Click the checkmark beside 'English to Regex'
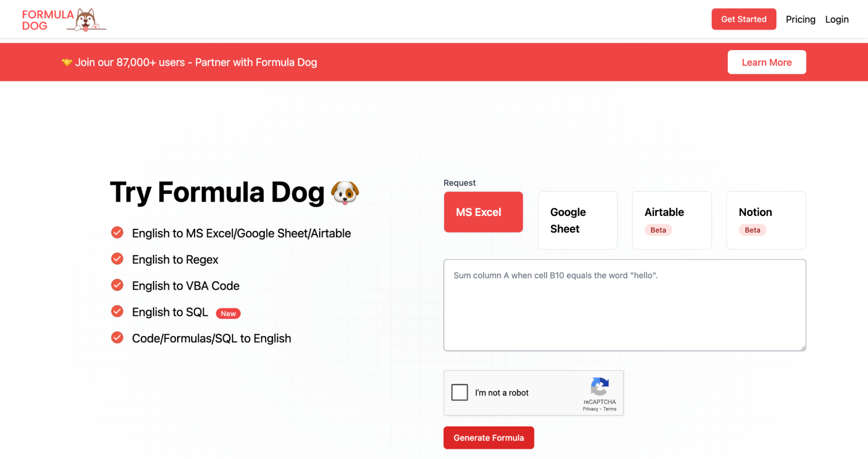This screenshot has height=459, width=868. (x=117, y=259)
